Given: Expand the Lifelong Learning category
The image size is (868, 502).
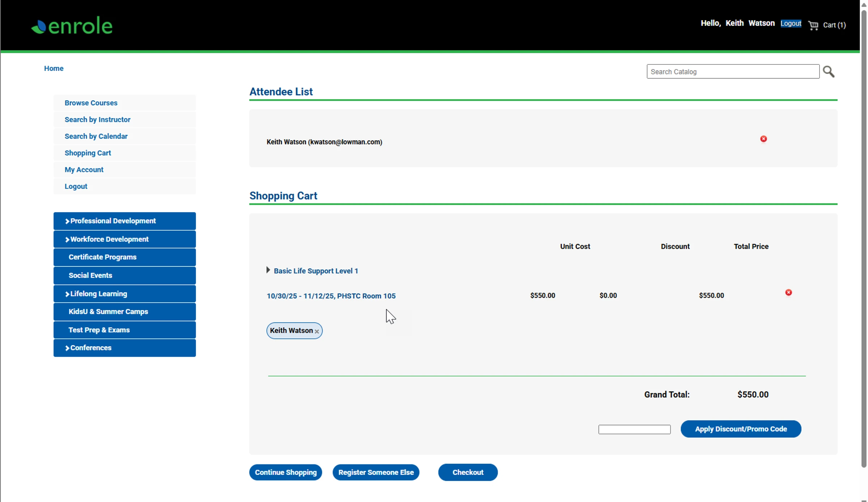Looking at the screenshot, I should click(98, 294).
